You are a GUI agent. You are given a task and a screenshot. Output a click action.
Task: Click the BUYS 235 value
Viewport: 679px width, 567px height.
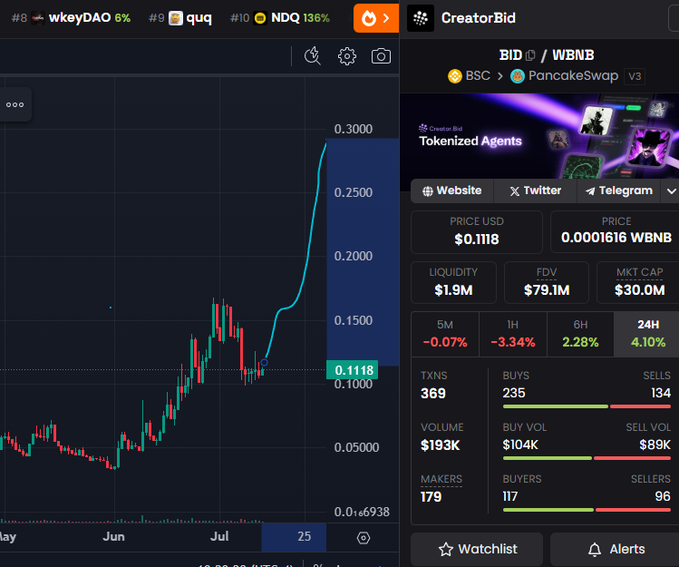(514, 393)
